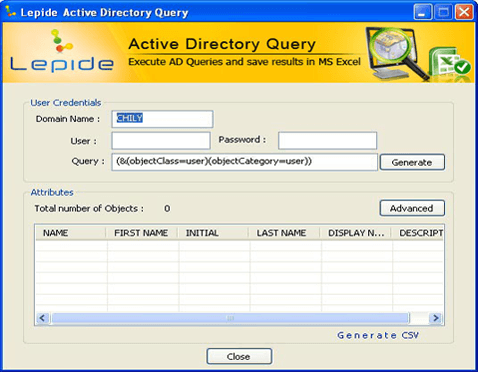Focus the Password input field
This screenshot has height=372, width=478.
(x=328, y=141)
